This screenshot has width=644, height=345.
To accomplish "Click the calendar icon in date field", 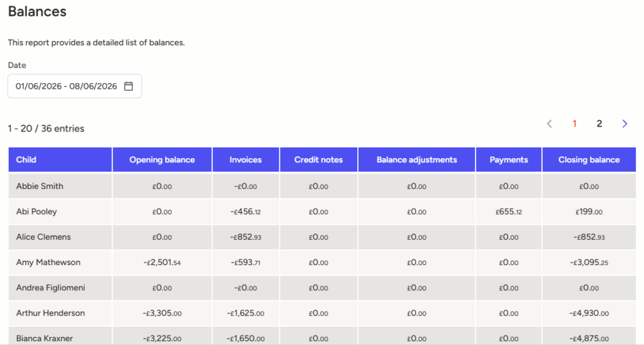I will (128, 86).
